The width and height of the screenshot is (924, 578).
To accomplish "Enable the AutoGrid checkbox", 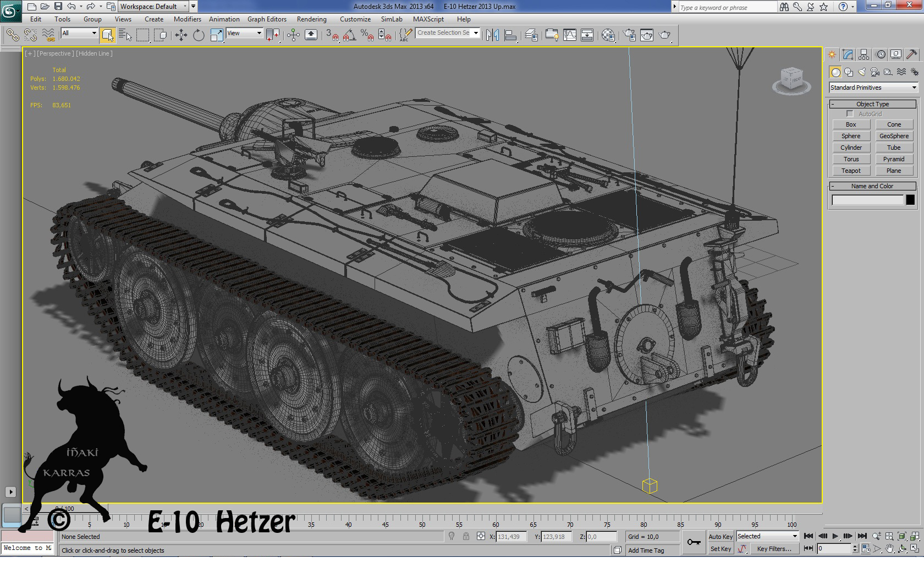I will click(850, 113).
